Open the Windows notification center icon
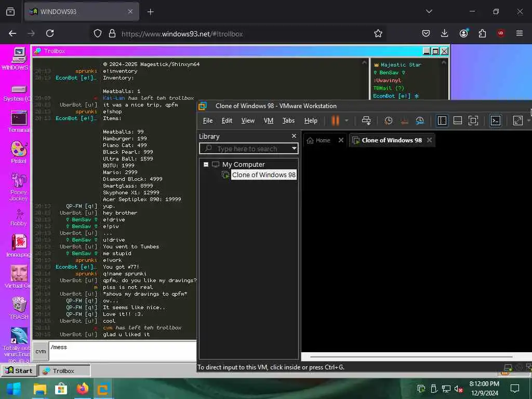Viewport: 532px width, 399px height. 515,389
